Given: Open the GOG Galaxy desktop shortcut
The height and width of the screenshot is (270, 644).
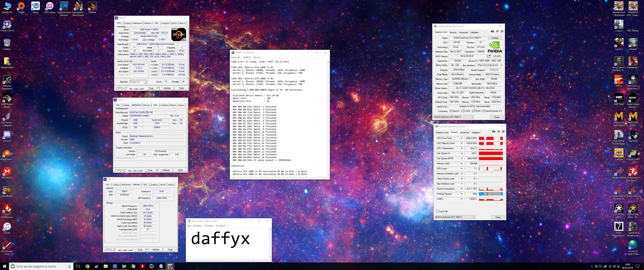Looking at the screenshot, I should click(50, 7).
